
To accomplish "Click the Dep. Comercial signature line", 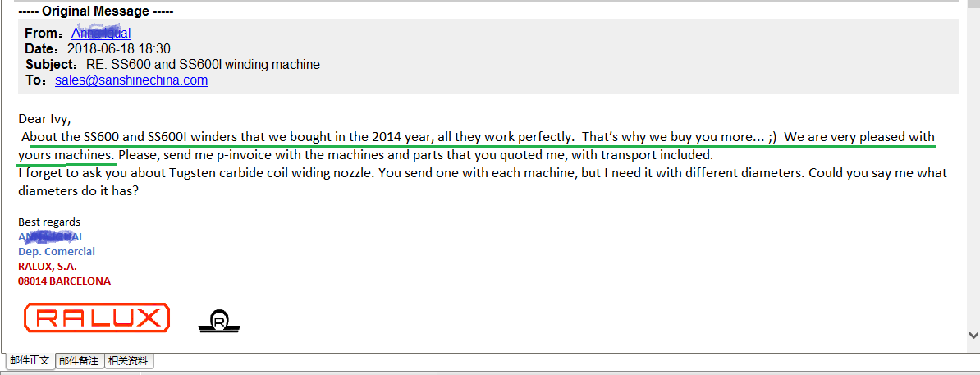I will click(x=57, y=251).
